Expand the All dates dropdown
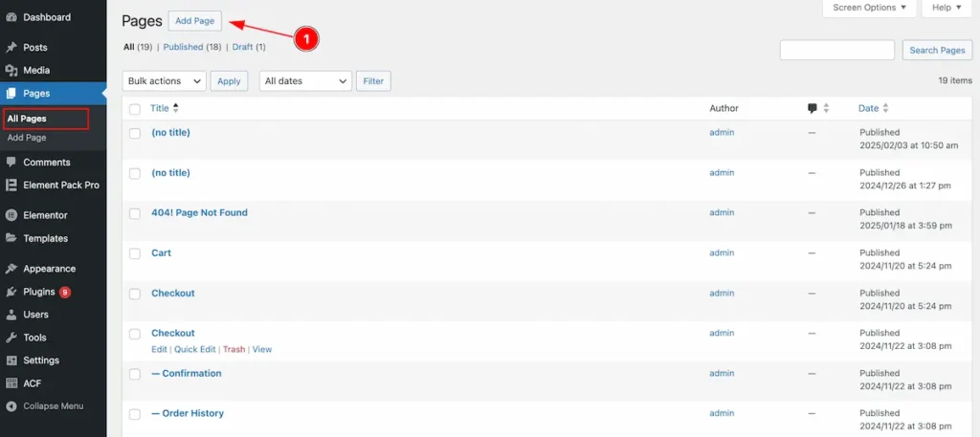 pyautogui.click(x=305, y=81)
